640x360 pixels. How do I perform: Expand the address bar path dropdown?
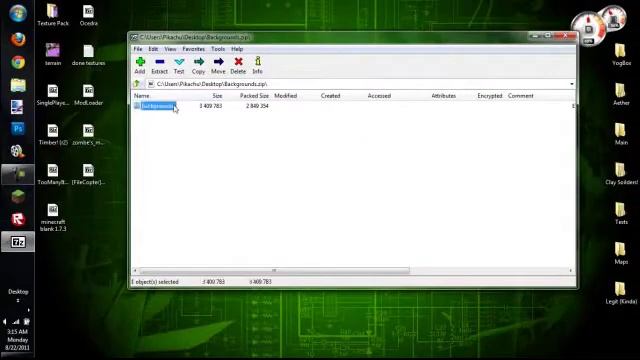click(571, 84)
